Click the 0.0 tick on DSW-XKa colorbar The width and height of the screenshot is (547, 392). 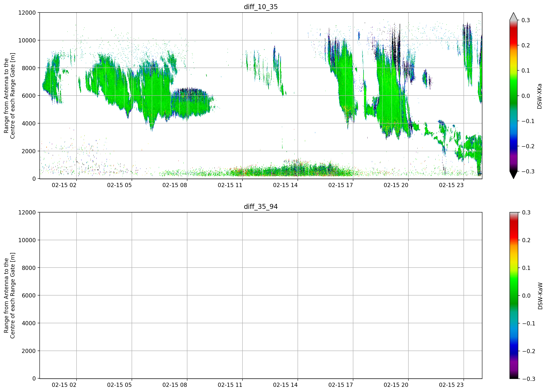(526, 96)
